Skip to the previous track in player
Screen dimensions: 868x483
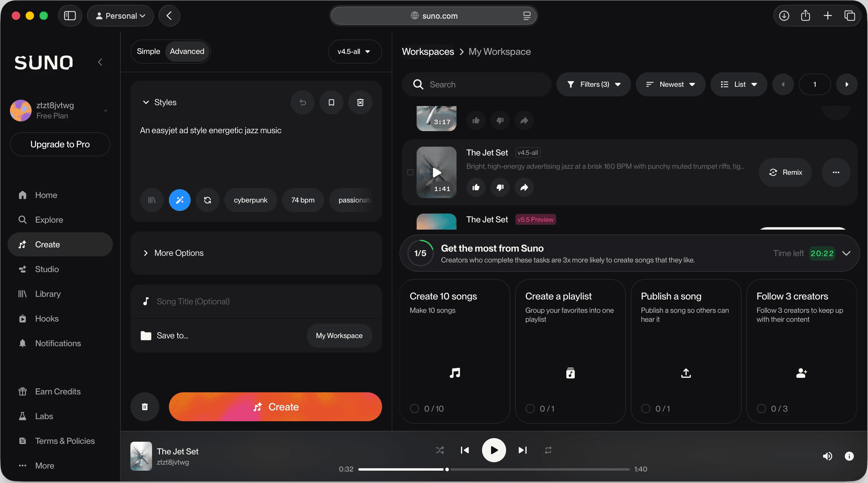coord(465,450)
